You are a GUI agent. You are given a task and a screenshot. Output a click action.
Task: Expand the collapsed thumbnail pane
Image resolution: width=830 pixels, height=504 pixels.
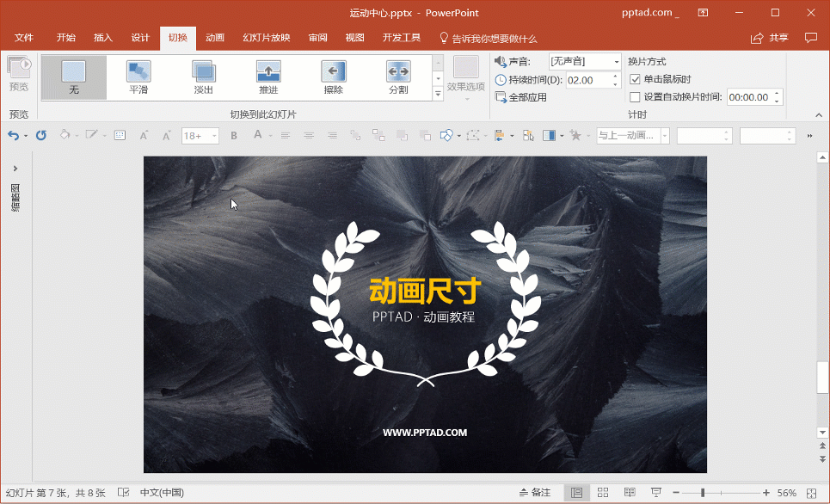pyautogui.click(x=15, y=169)
